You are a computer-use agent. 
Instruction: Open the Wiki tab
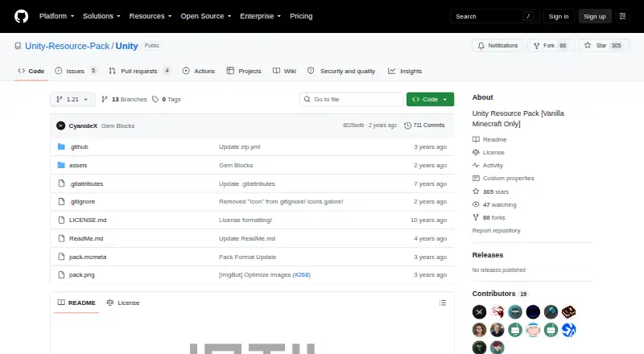point(284,71)
